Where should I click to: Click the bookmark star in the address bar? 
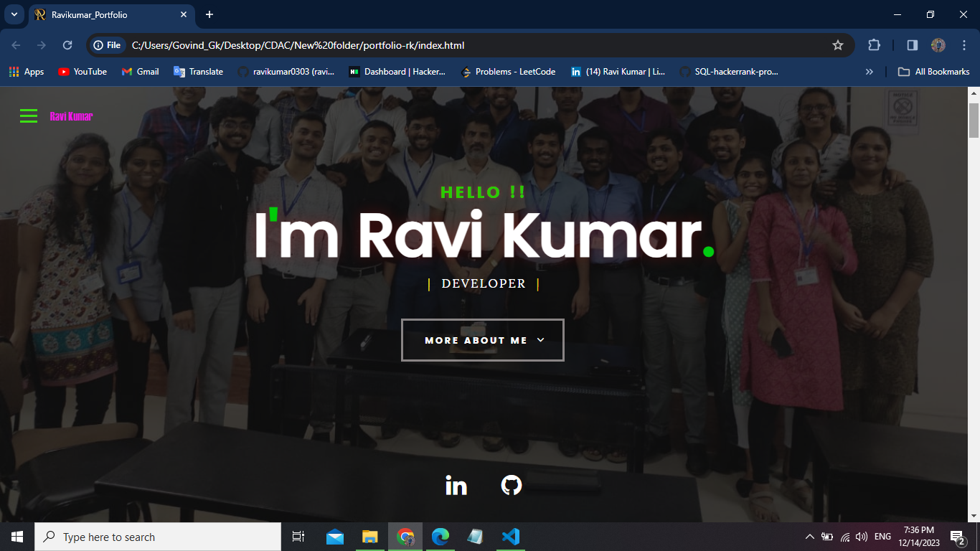coord(837,44)
